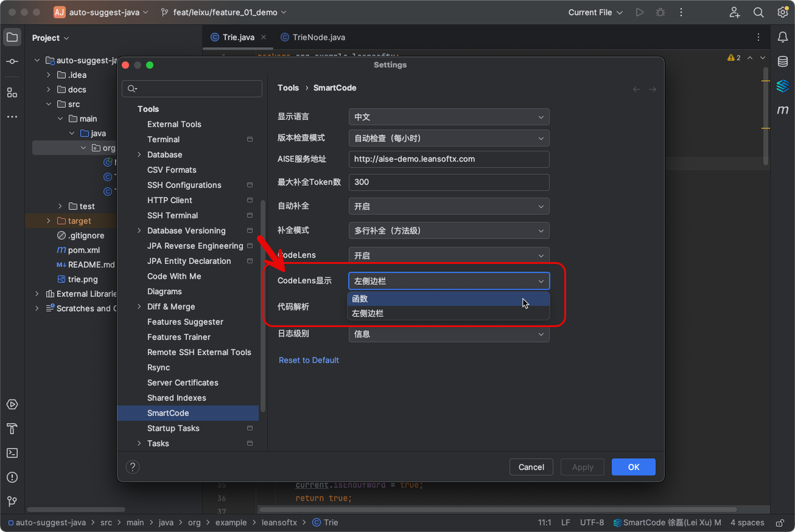
Task: Open the Git tool window icon
Action: (12, 501)
